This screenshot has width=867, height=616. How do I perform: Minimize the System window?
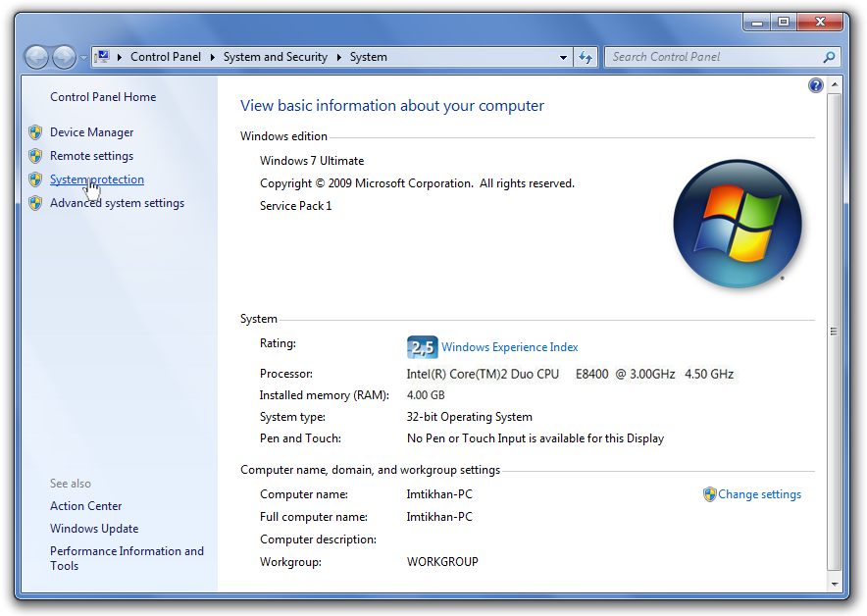pyautogui.click(x=757, y=23)
